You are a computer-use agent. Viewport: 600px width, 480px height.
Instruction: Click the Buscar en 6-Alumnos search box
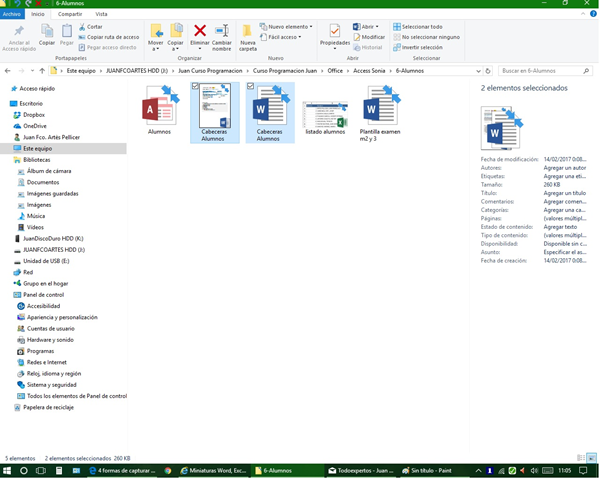pos(540,71)
